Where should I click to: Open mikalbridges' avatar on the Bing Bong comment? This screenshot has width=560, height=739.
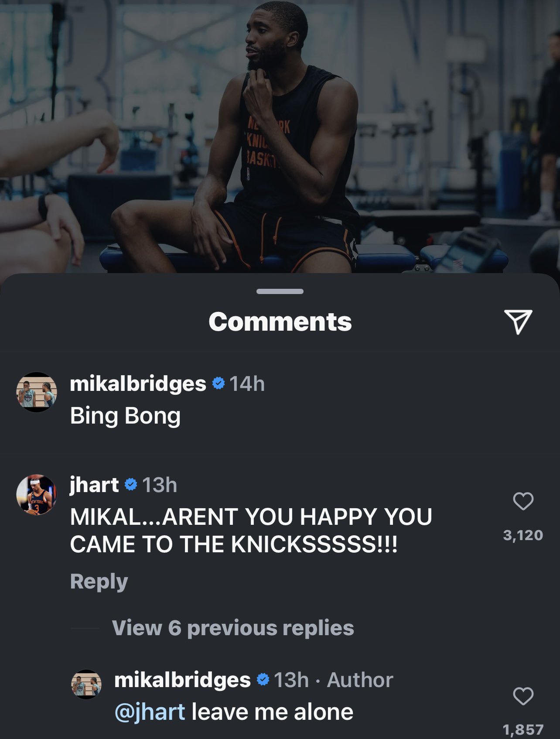pos(37,392)
